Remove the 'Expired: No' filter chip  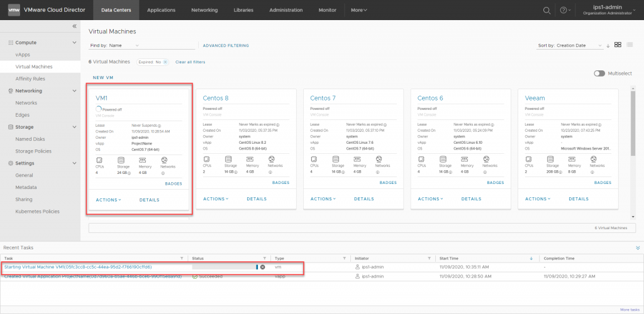click(165, 62)
